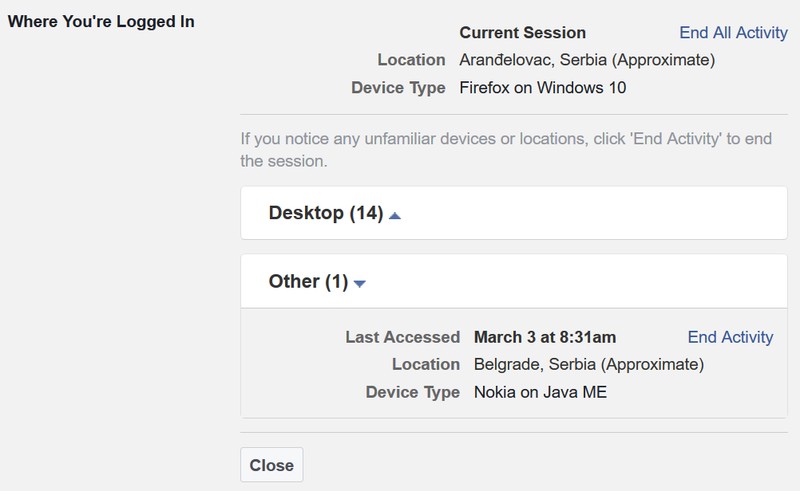End Activity for the Nokia session
800x491 pixels.
click(x=730, y=337)
